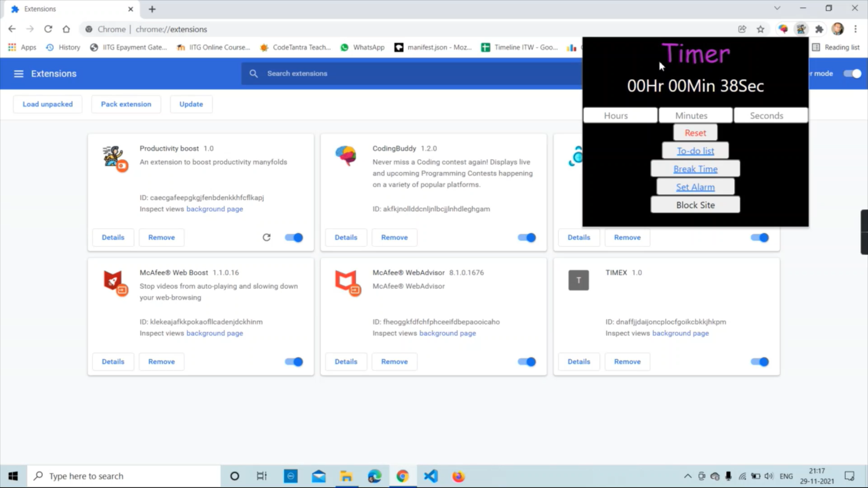Reload Productivity boost using its refresh icon

click(x=267, y=237)
